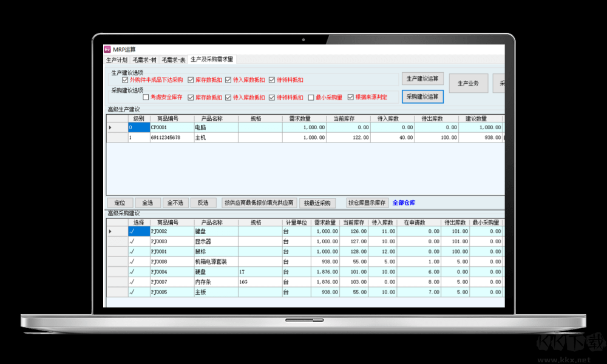
Task: Toggle selection mark in 内存条 row
Action: pos(139,282)
